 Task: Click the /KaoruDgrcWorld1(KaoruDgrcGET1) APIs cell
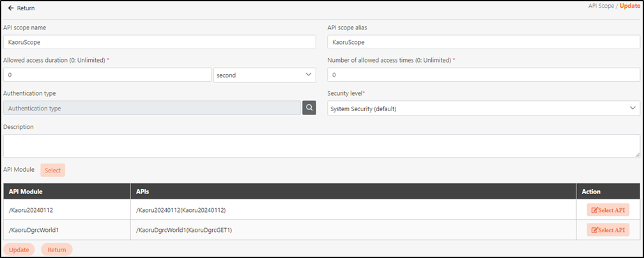(184, 230)
